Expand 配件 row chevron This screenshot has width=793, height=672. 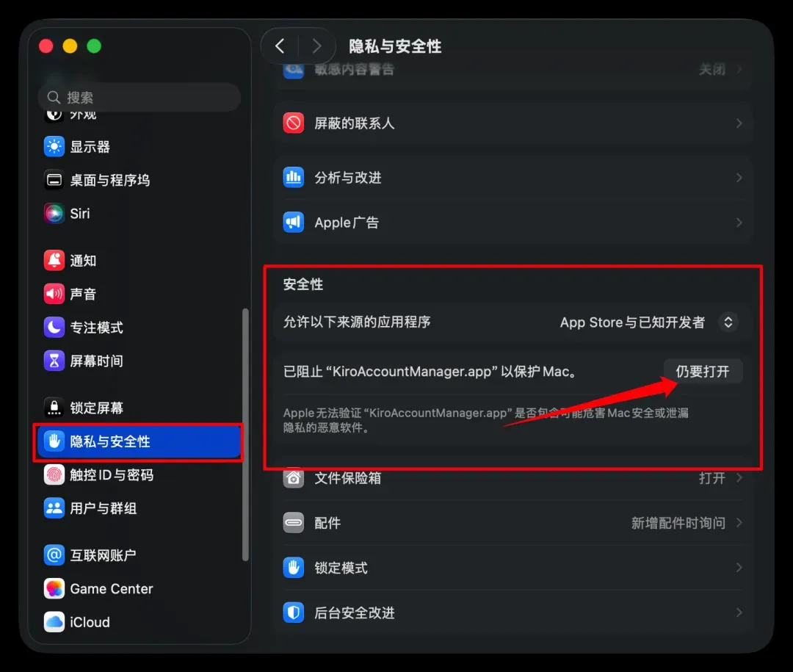pos(739,523)
